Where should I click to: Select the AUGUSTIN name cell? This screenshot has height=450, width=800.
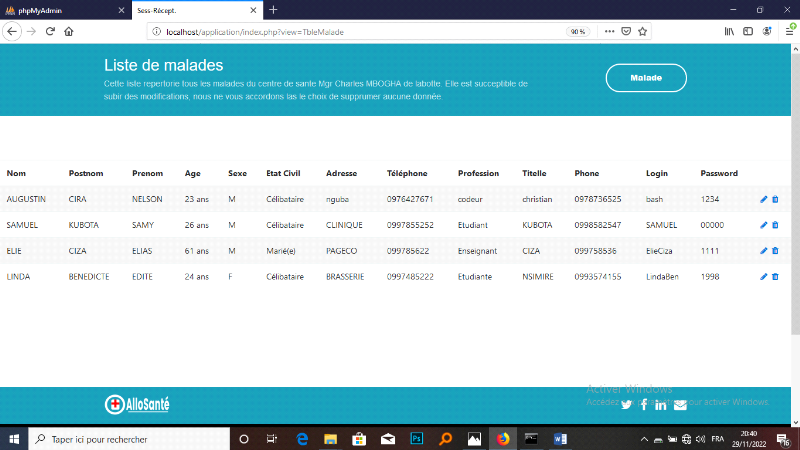pos(26,199)
